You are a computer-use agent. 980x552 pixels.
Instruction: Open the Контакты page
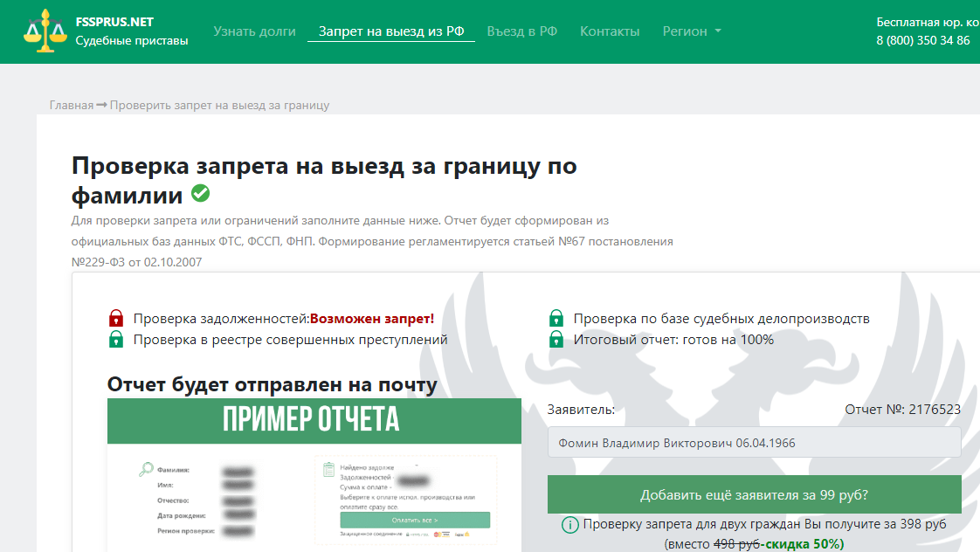point(609,31)
